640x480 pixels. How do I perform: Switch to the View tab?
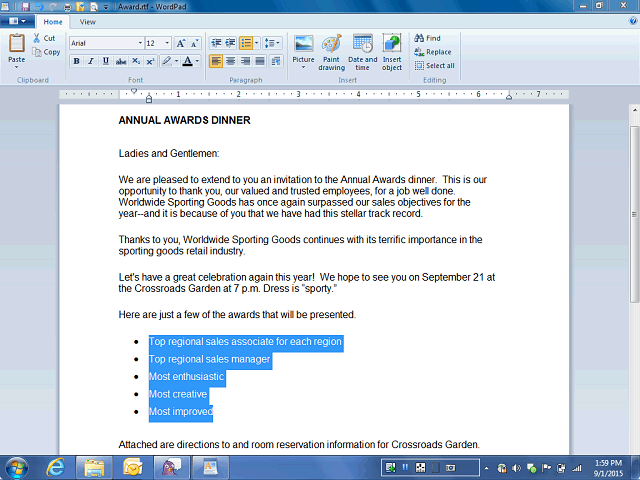tap(87, 22)
